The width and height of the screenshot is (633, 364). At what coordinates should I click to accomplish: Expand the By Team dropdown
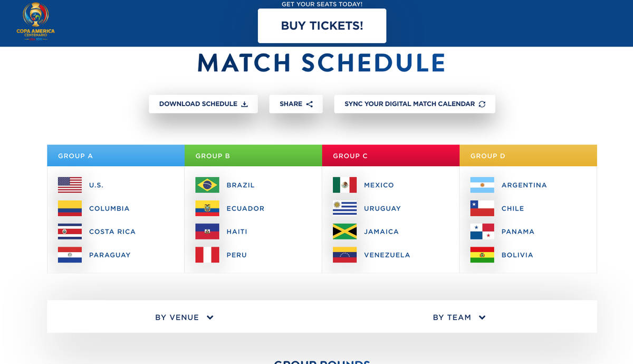click(x=459, y=317)
